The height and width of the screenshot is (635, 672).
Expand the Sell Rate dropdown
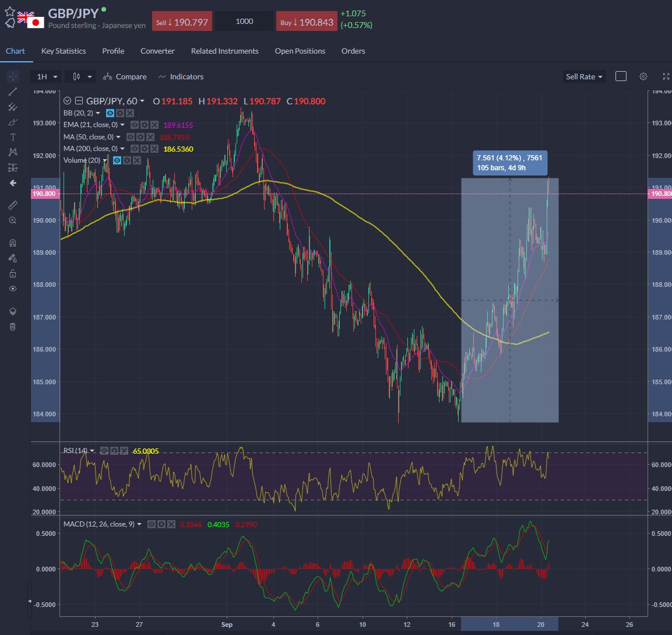[584, 76]
